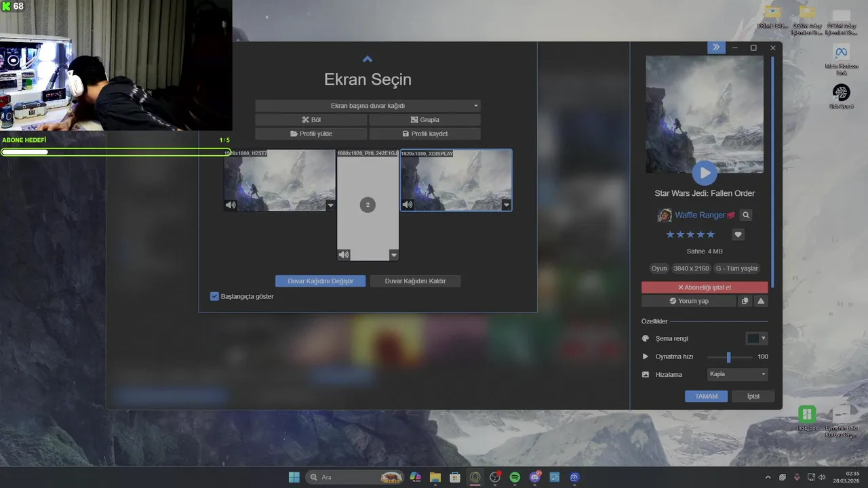Collapse the side panel with the double-arrow icon
Viewport: 868px width, 488px height.
pos(716,47)
